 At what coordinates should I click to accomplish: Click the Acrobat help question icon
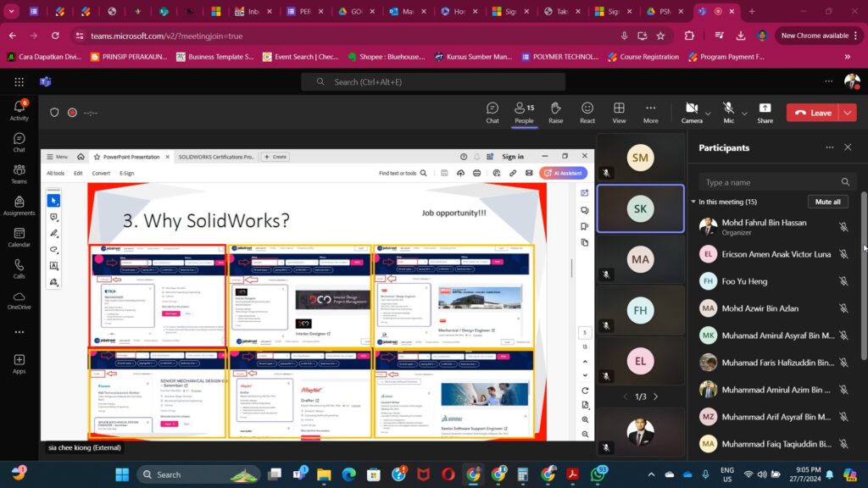tap(464, 157)
